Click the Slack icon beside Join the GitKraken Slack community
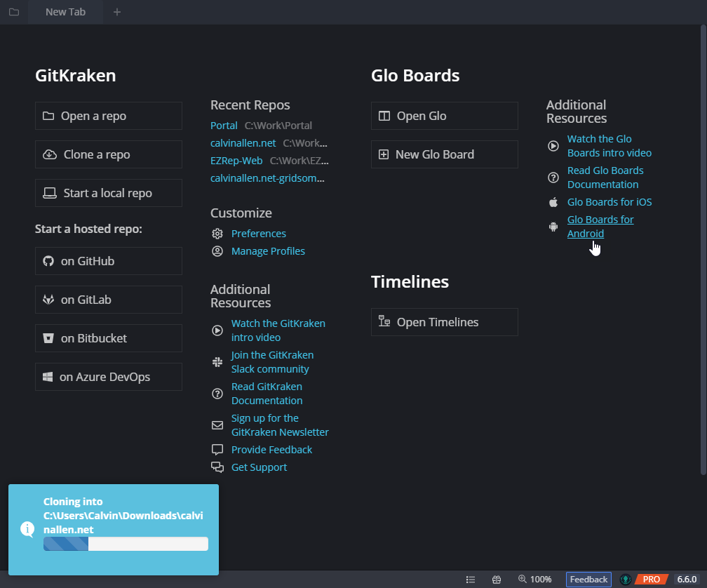The height and width of the screenshot is (588, 707). (217, 362)
